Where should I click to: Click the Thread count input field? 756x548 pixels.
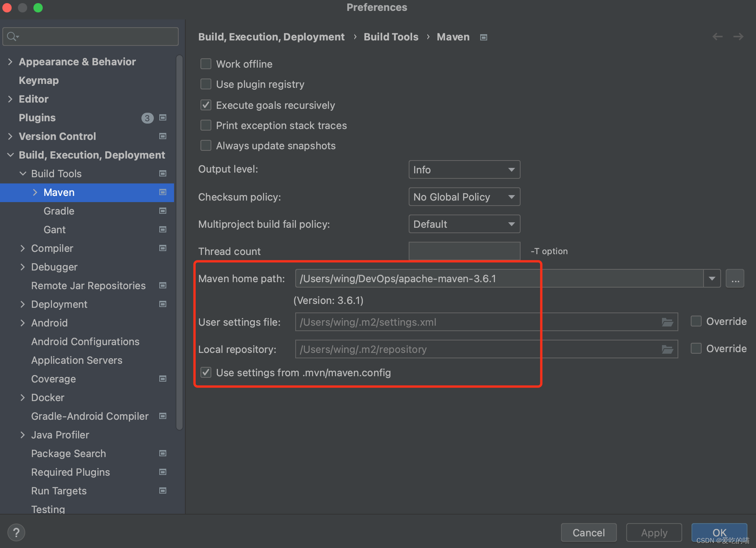[464, 251]
